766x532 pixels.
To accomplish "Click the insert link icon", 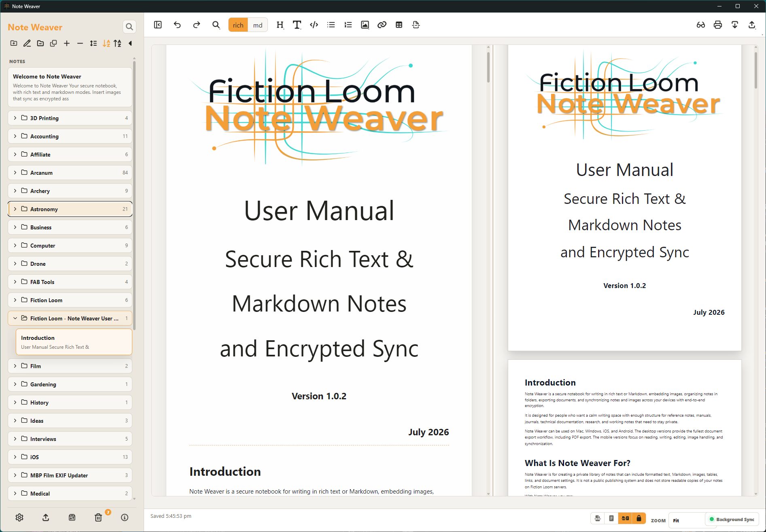I will [x=382, y=25].
